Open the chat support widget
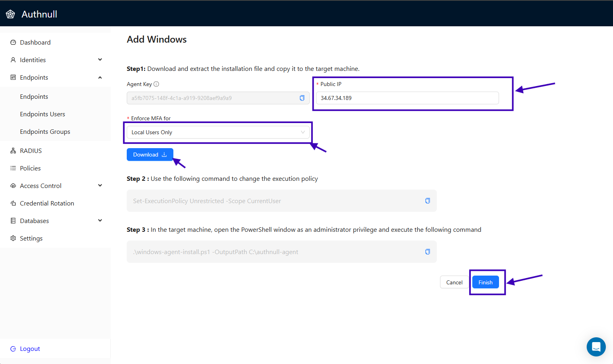Image resolution: width=613 pixels, height=364 pixels. pos(596,346)
